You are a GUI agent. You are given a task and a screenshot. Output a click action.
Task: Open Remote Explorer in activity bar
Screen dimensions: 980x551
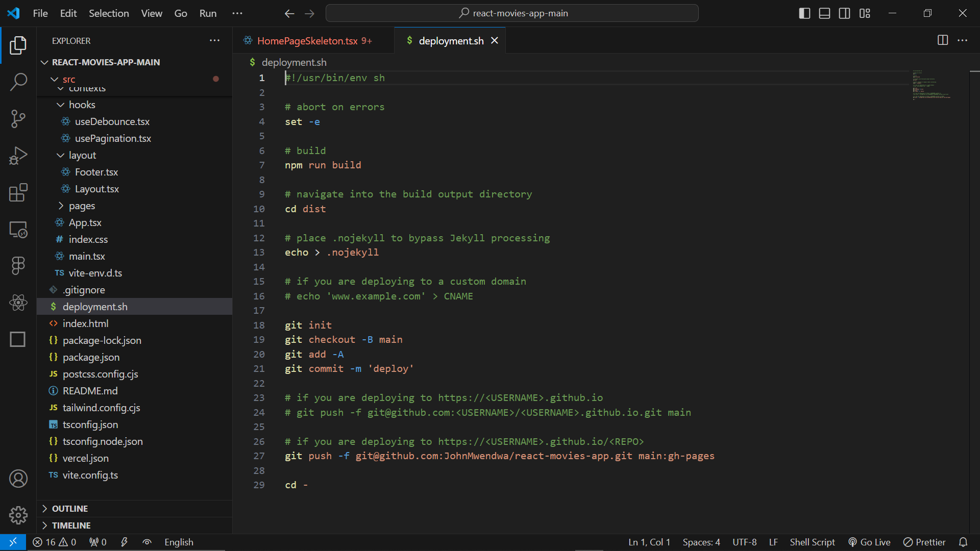click(18, 230)
